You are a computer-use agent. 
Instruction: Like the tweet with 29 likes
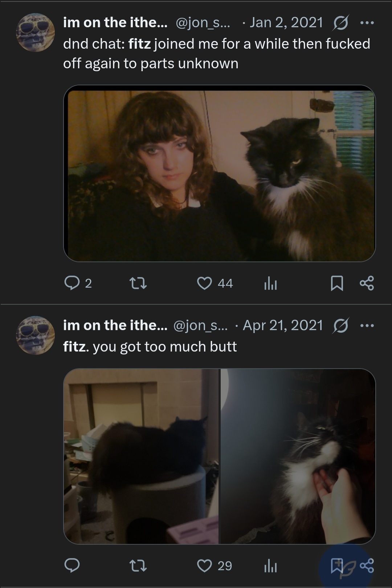coord(214,565)
